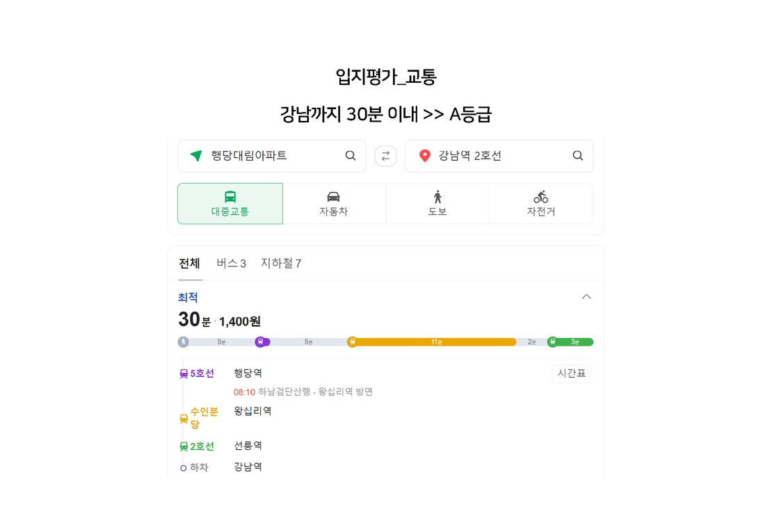Screen dimensions: 772x532
Task: Click the search icon in the 강남역 2호선 field
Action: click(x=578, y=156)
